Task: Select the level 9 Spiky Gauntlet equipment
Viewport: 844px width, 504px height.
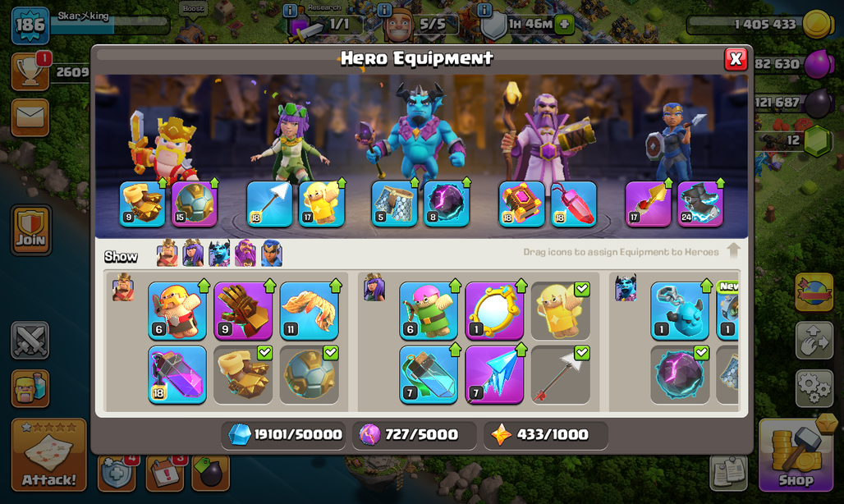Action: pyautogui.click(x=243, y=311)
